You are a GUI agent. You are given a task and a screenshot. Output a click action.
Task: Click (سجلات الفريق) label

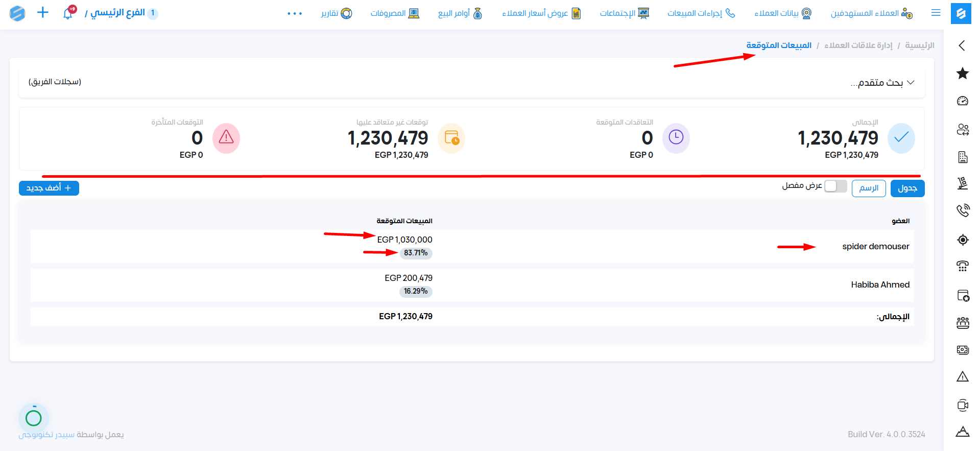pyautogui.click(x=55, y=82)
